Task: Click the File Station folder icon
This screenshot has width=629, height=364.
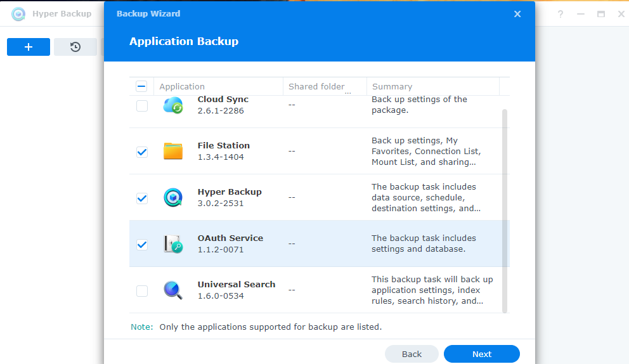Action: coord(172,151)
